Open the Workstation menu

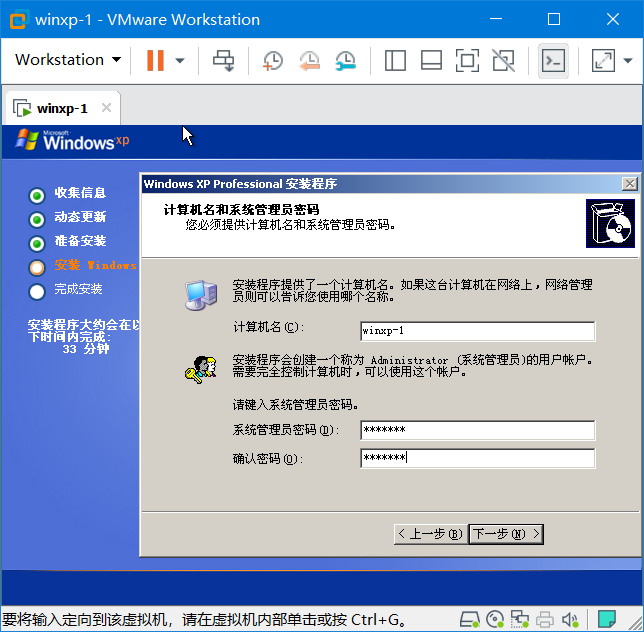[68, 60]
